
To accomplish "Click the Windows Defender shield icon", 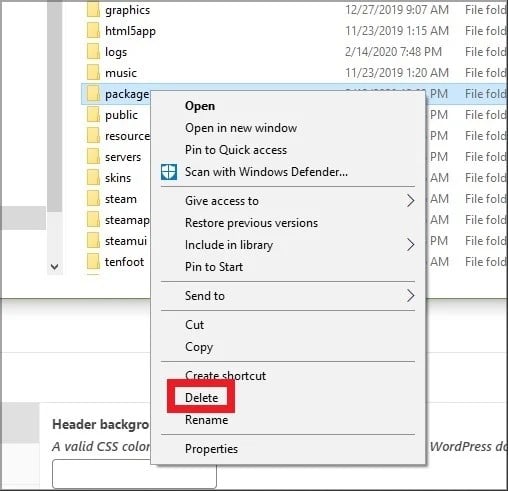I will 169,172.
